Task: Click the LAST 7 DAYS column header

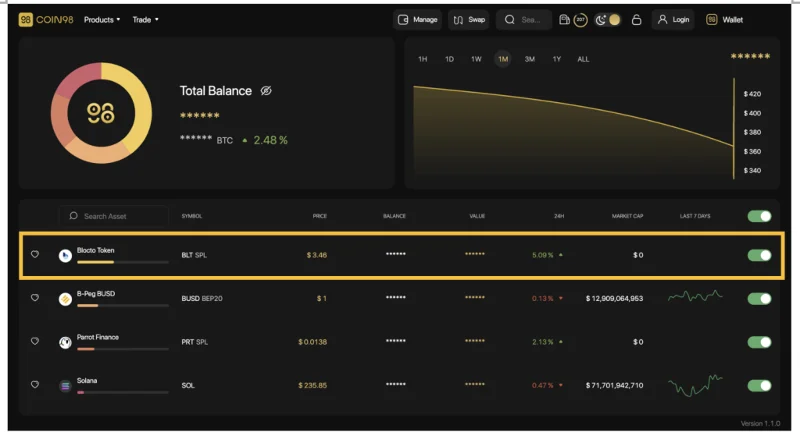Action: pyautogui.click(x=695, y=216)
